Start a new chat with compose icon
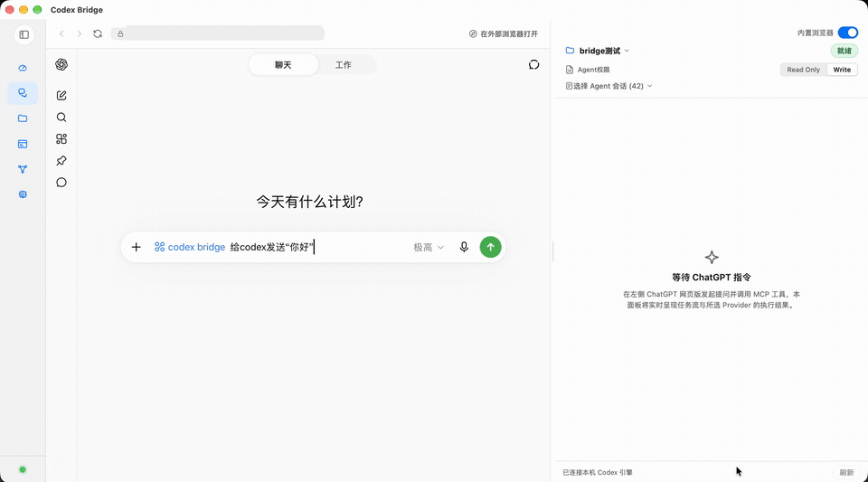 61,95
